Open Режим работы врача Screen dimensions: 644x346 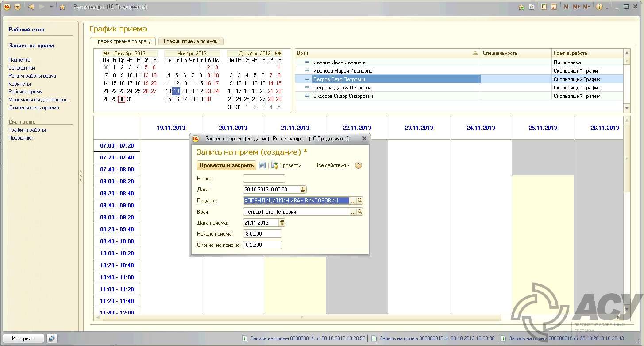[32, 76]
